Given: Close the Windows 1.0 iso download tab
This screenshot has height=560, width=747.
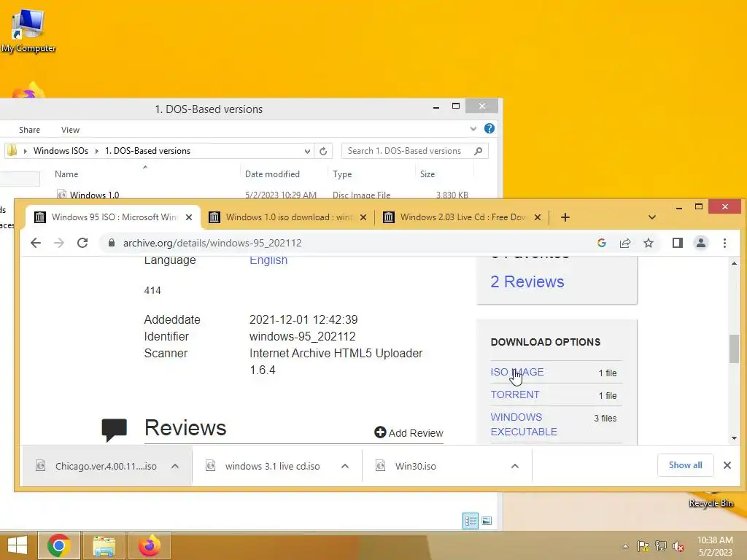Looking at the screenshot, I should coord(363,217).
